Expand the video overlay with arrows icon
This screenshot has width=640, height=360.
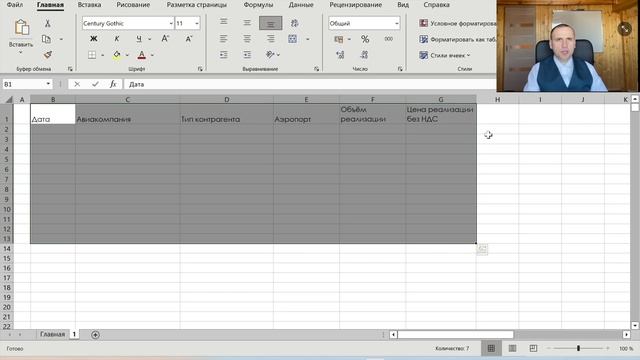(624, 29)
